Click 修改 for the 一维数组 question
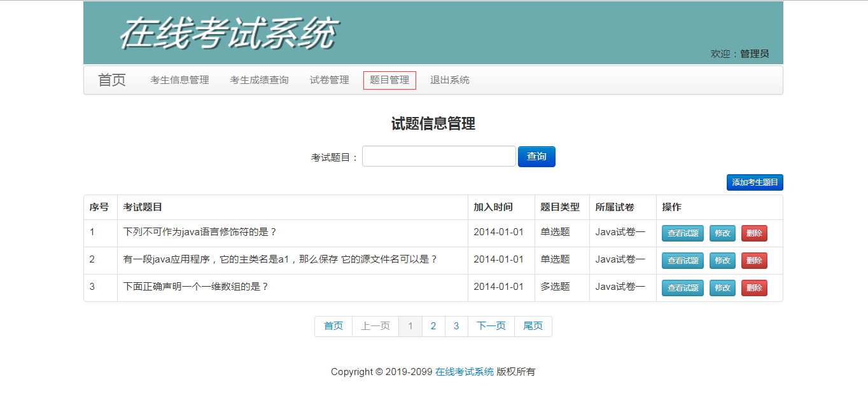Image resolution: width=868 pixels, height=417 pixels. pyautogui.click(x=722, y=288)
